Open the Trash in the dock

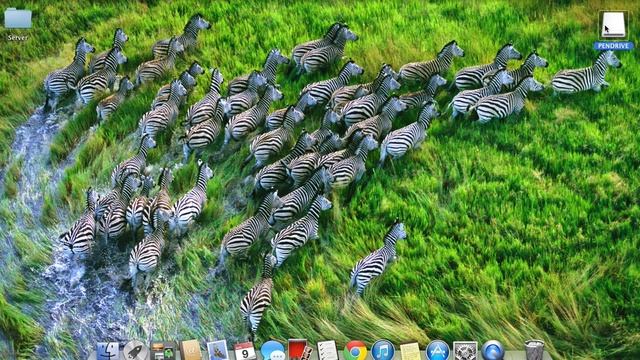pos(534,351)
